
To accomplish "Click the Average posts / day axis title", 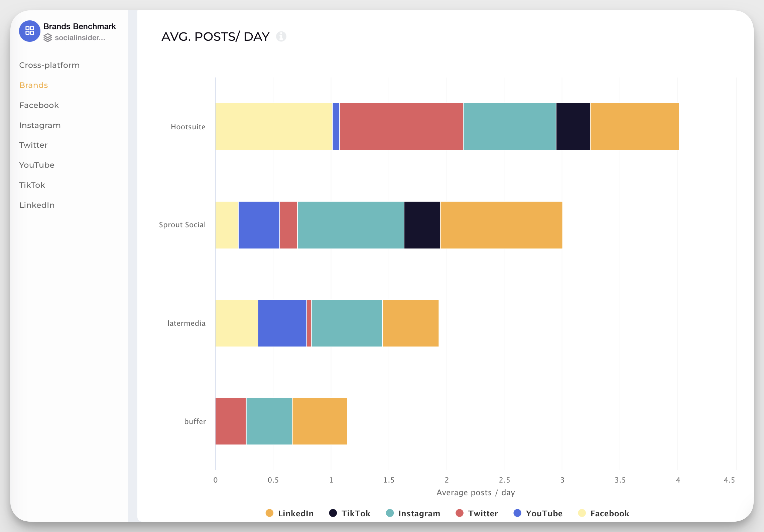I will point(476,493).
